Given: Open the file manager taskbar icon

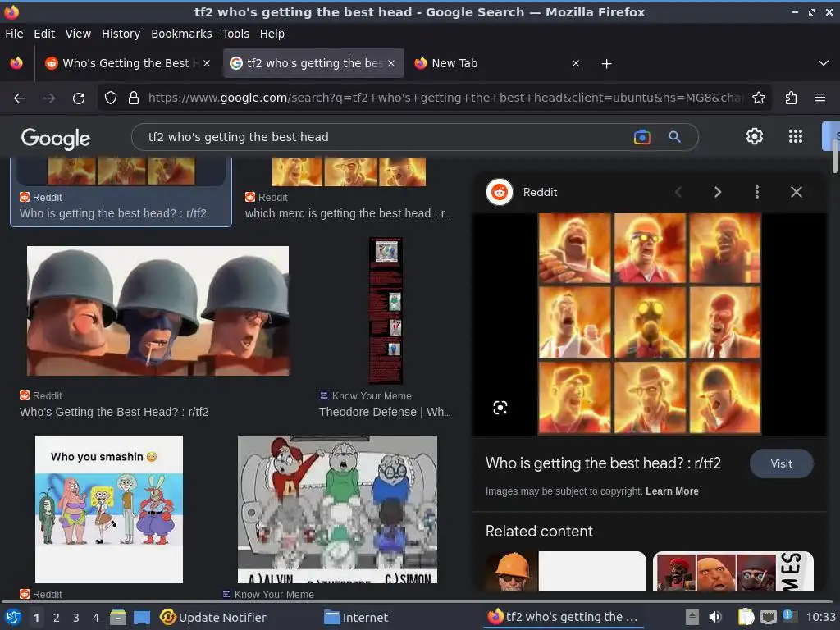Looking at the screenshot, I should pyautogui.click(x=118, y=617).
